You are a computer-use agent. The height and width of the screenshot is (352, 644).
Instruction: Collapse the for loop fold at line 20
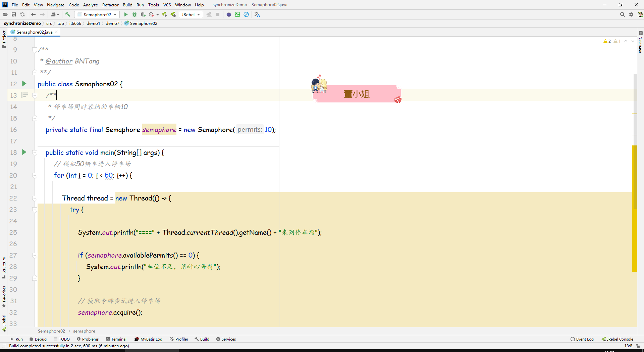pyautogui.click(x=35, y=175)
